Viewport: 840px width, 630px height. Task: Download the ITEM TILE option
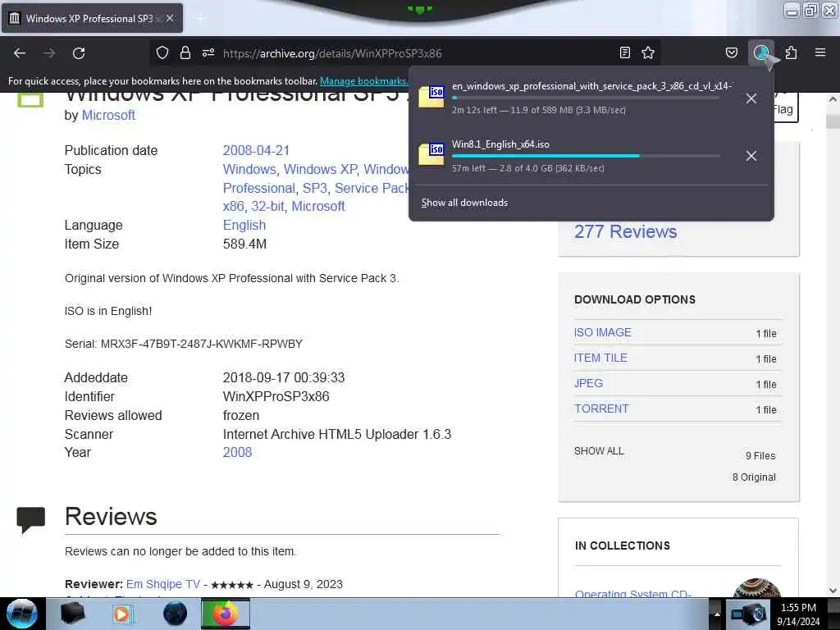point(600,358)
